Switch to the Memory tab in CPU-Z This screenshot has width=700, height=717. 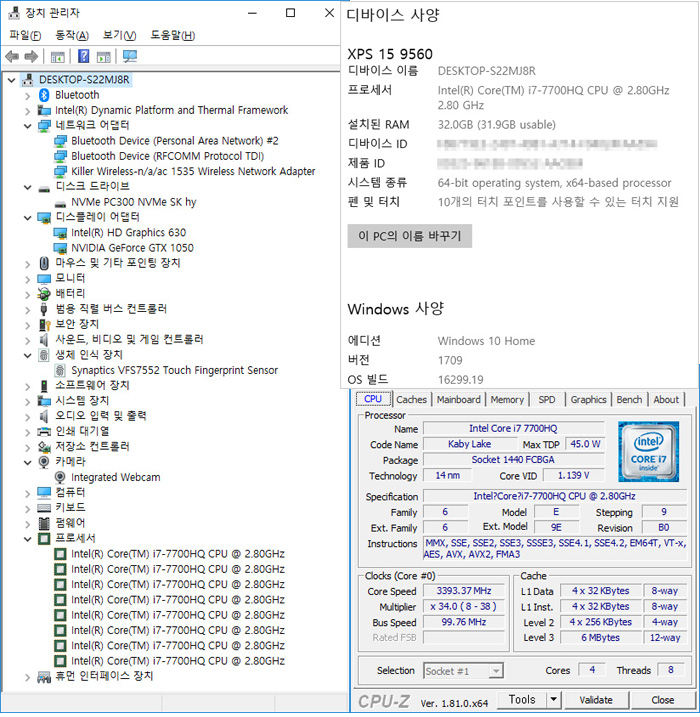click(507, 400)
